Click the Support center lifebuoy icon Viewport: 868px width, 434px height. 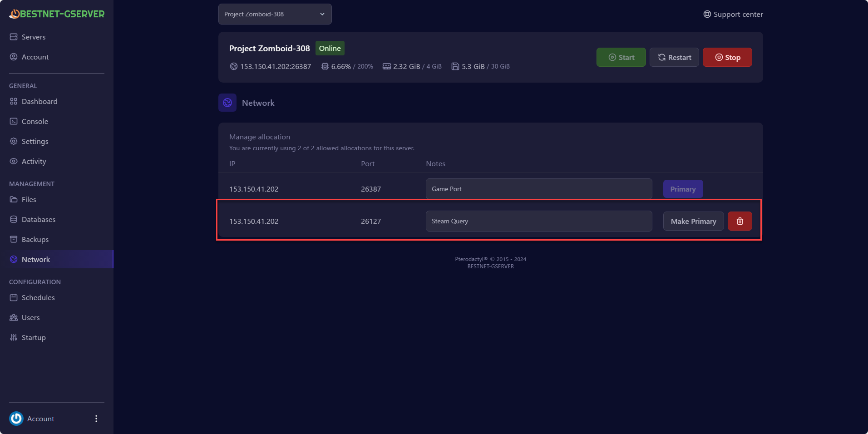(x=707, y=14)
